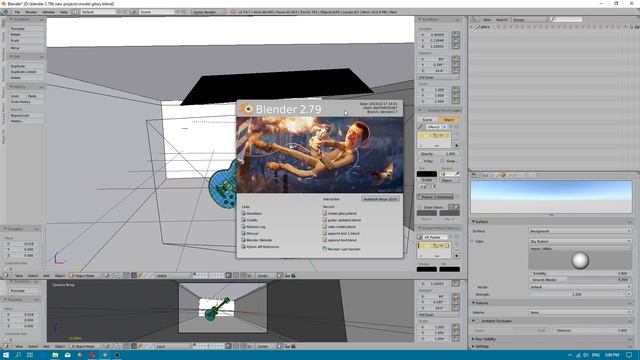Open Mail app from the taskbar
Screen dimensions: 640x360
pos(68,355)
